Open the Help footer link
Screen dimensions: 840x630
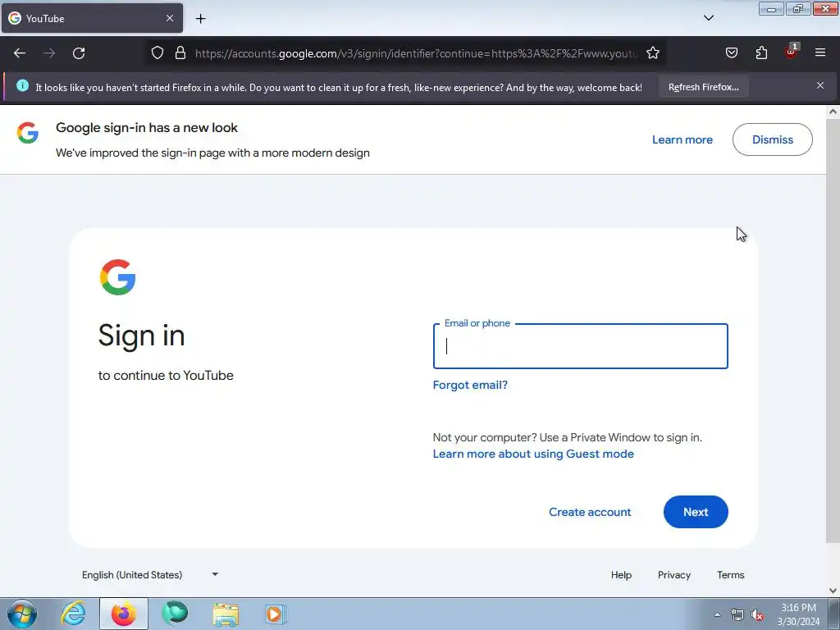[621, 575]
